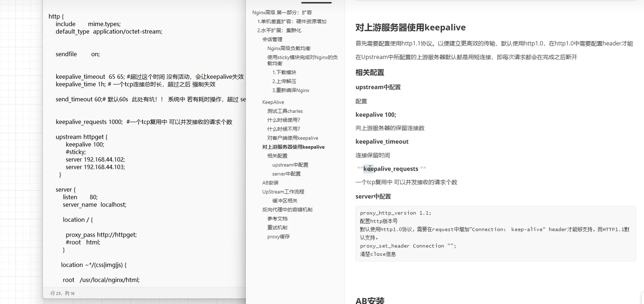The height and width of the screenshot is (304, 644).
Task: Select 会话管理 in the outline
Action: 272,39
